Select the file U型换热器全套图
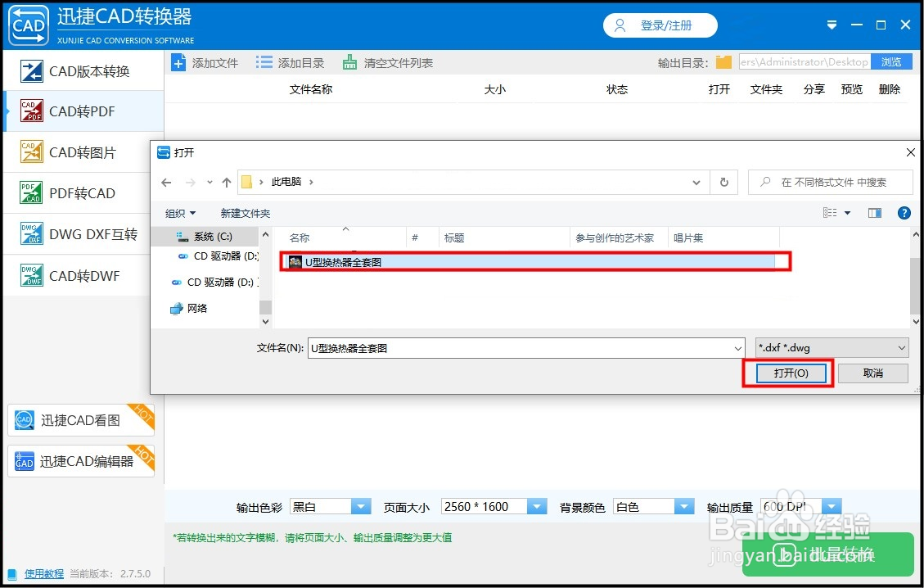Screen dimensions: 924x588 530,262
